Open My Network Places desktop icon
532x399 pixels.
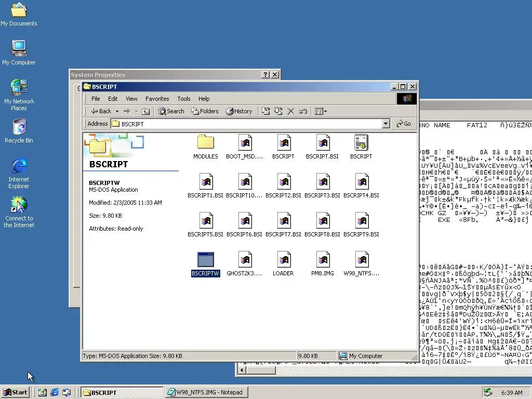(19, 96)
